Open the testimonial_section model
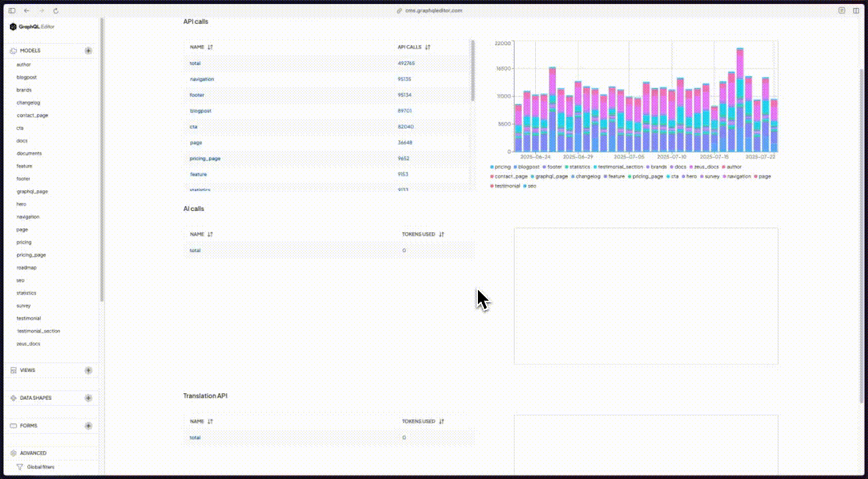The width and height of the screenshot is (868, 479). (39, 331)
